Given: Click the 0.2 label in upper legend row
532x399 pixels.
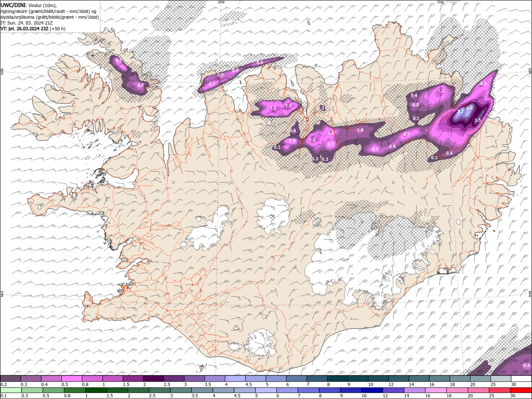Looking at the screenshot, I should (3, 384).
